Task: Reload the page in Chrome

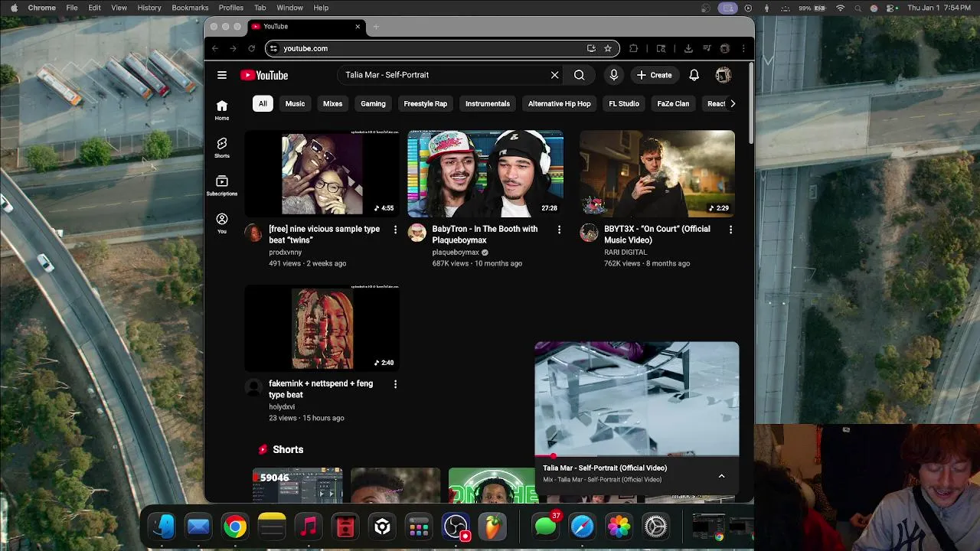Action: click(x=251, y=48)
